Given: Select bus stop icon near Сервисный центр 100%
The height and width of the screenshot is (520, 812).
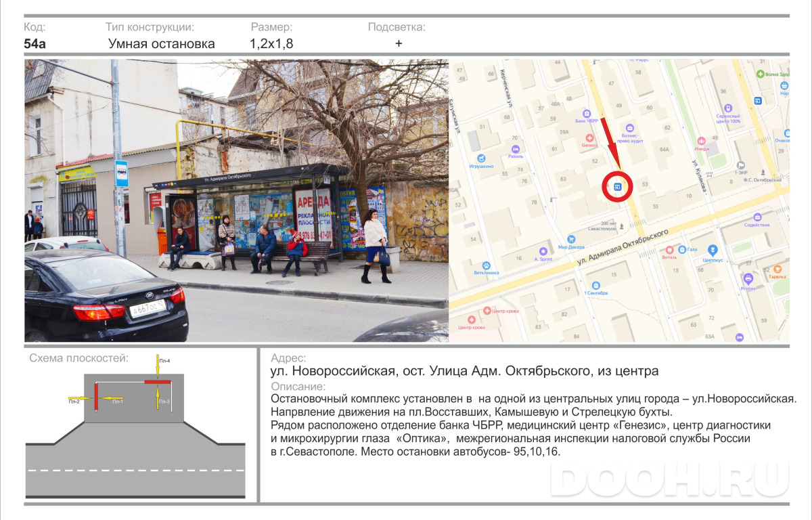Looking at the screenshot, I should (758, 101).
